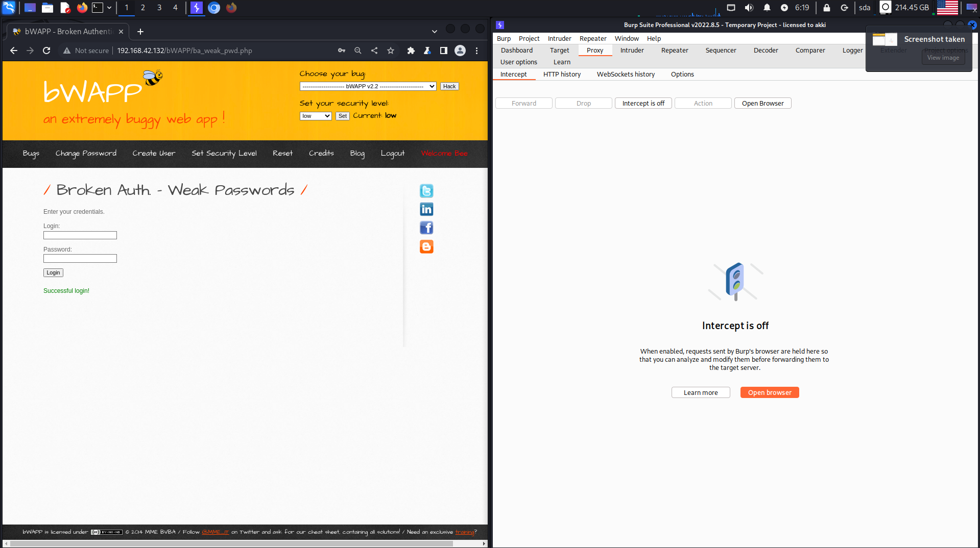This screenshot has width=980, height=548.
Task: Bookmark this page with the star icon
Action: (x=391, y=51)
